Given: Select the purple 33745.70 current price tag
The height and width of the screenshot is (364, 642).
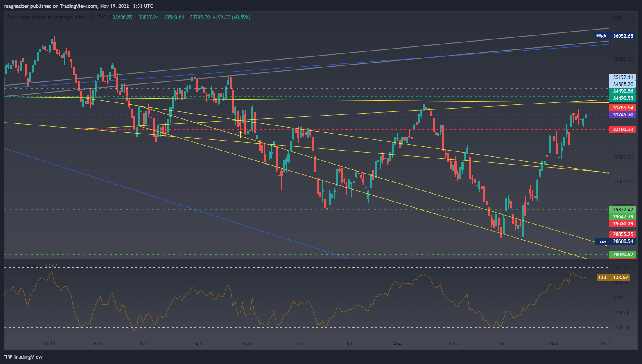Looking at the screenshot, I should tap(623, 115).
